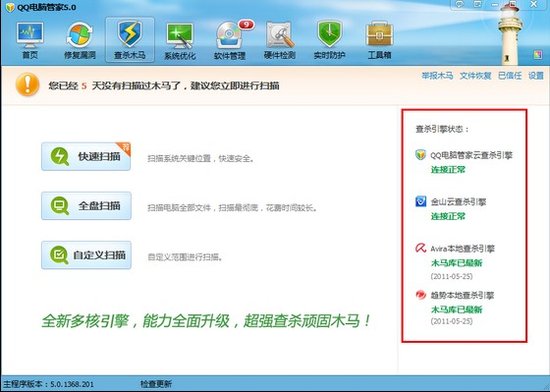550x392 pixels.
Task: Click the 金山云查杀引擎 blue icon
Action: [421, 201]
